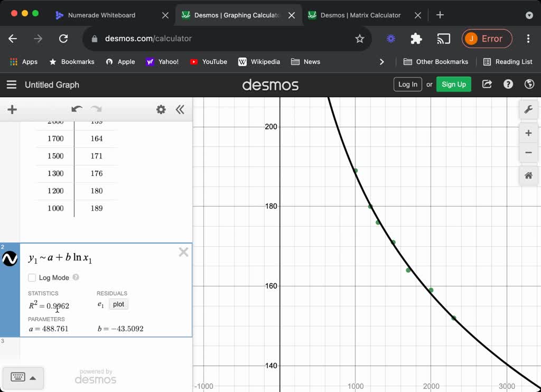The width and height of the screenshot is (541, 392).
Task: Expand the on-screen keypad arrow
Action: (33, 378)
